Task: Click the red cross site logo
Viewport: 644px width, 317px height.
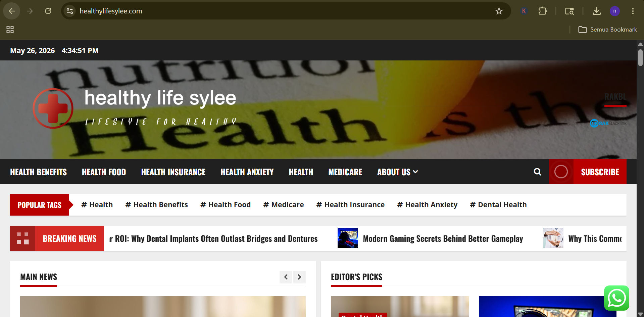Action: tap(53, 108)
